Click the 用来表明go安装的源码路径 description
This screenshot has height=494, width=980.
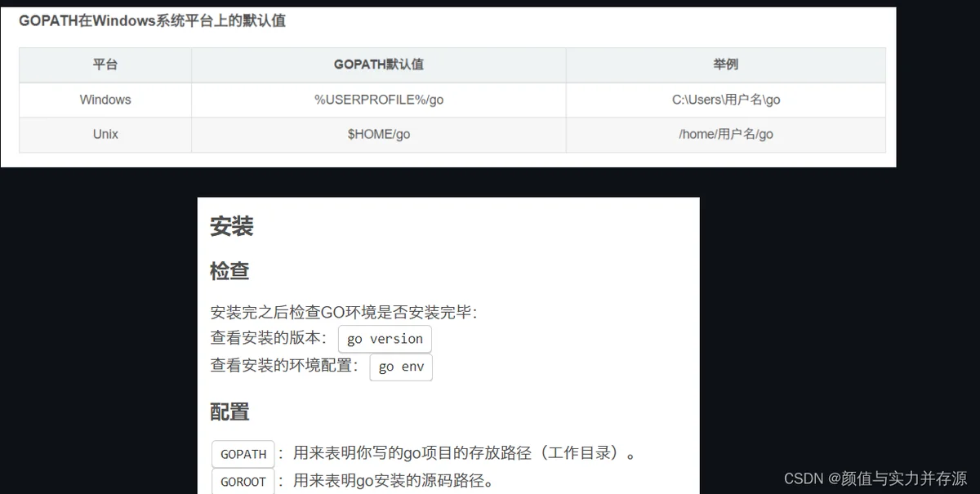[394, 481]
